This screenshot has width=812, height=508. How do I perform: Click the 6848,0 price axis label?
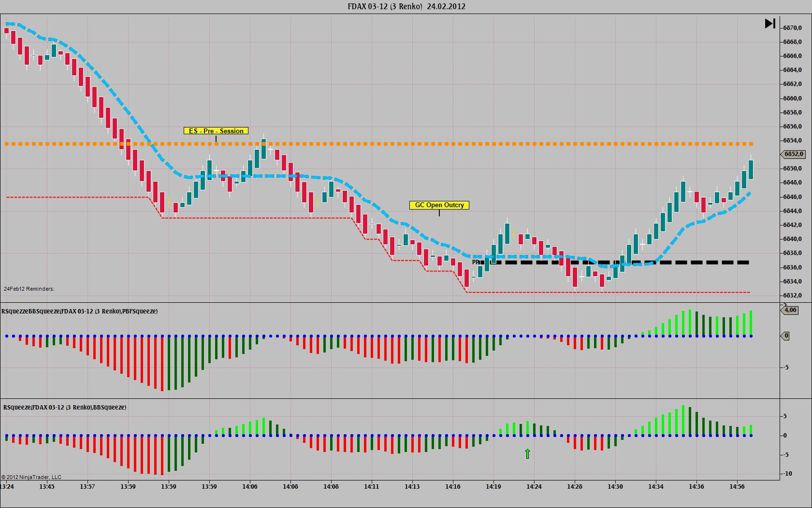(x=792, y=183)
